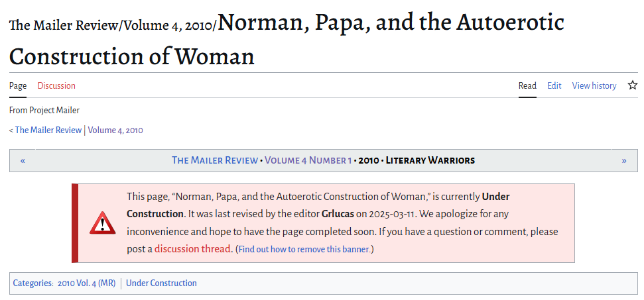Click the page title heading

[287, 39]
